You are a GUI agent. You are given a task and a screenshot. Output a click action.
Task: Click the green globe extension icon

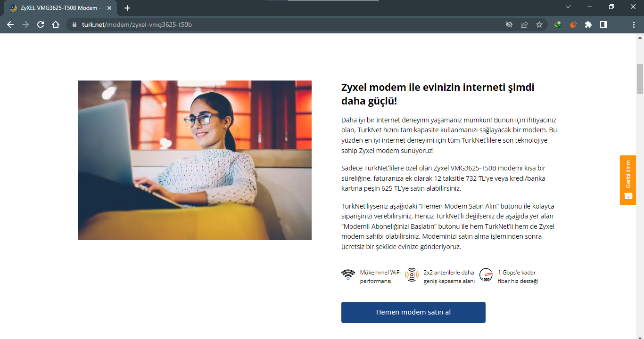coord(558,24)
